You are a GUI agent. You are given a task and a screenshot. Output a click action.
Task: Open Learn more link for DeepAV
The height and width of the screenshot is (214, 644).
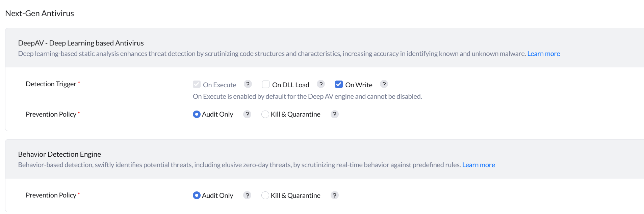543,54
